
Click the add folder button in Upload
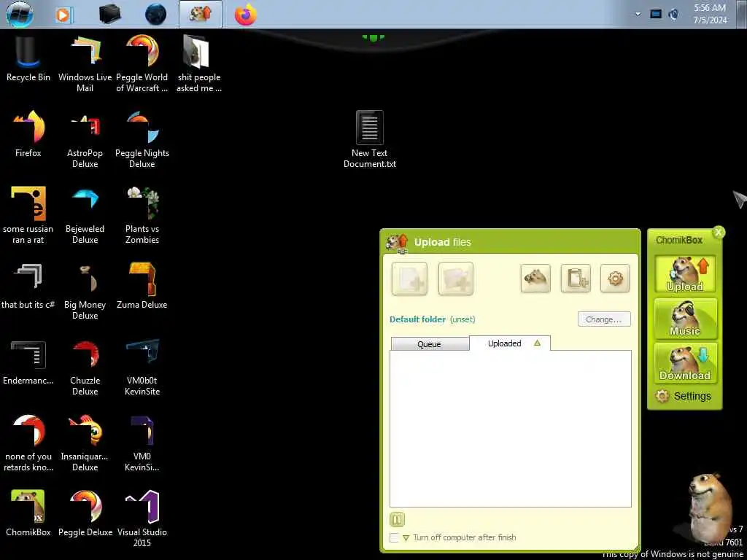tap(455, 279)
